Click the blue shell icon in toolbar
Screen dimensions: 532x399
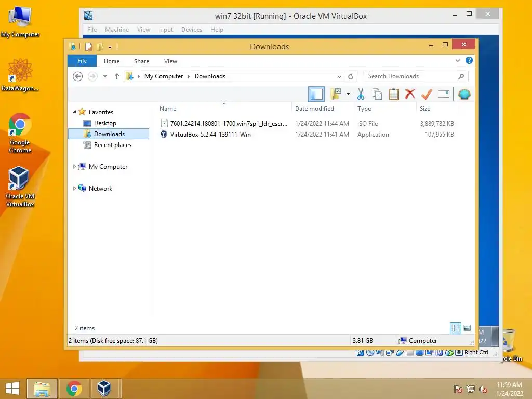[464, 94]
